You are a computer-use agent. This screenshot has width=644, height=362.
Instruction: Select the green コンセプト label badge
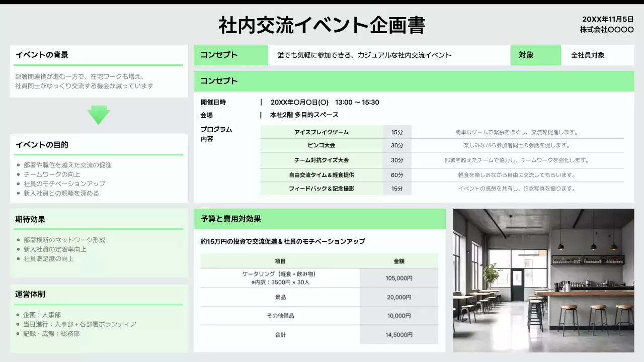coord(230,55)
